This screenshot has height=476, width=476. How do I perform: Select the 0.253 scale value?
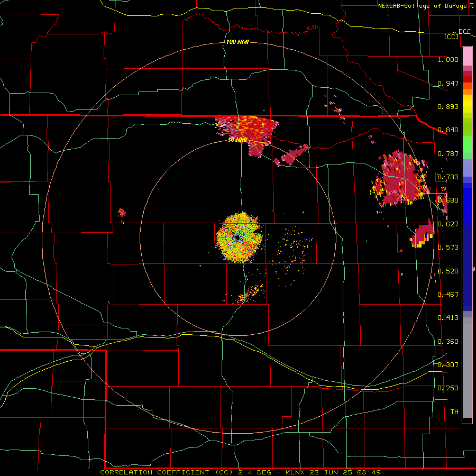(448, 388)
